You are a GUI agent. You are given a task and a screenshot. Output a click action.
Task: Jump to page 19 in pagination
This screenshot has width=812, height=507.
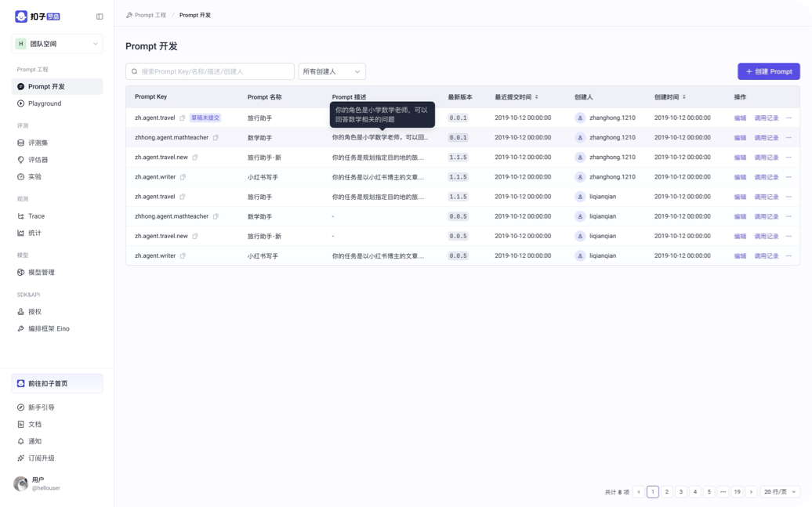coord(738,491)
